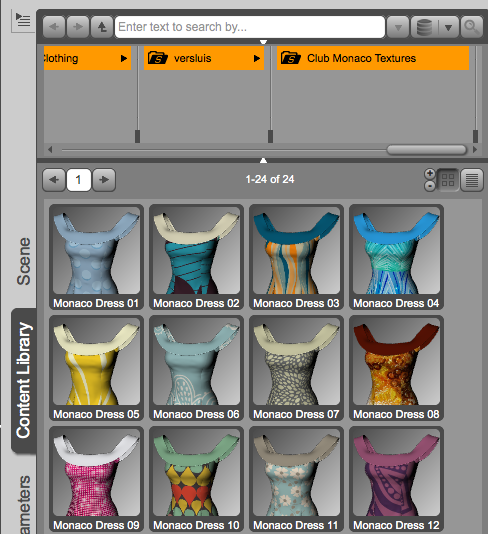Decrease thumbnail size with minus button

[x=430, y=186]
